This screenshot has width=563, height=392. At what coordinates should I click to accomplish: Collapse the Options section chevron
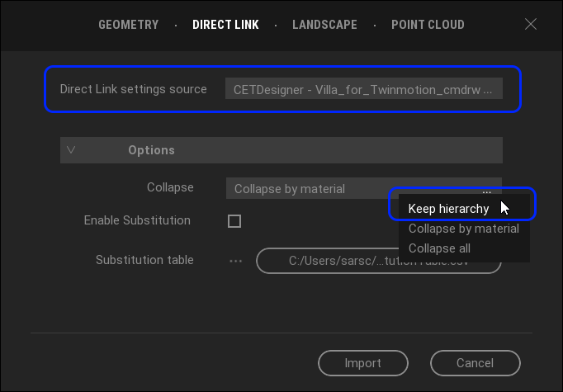point(71,150)
